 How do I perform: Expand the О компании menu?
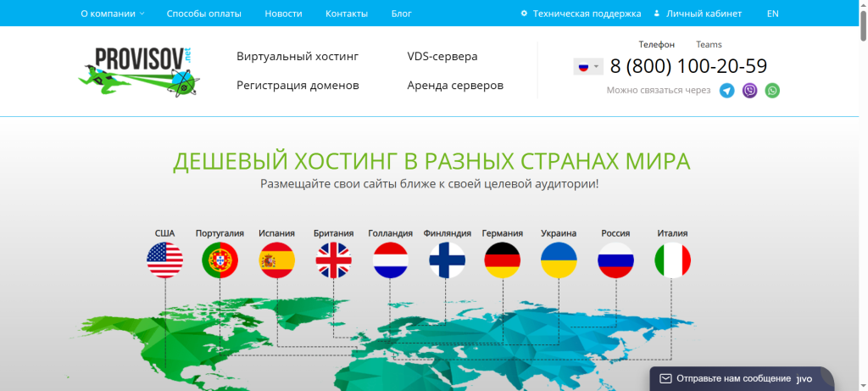113,14
